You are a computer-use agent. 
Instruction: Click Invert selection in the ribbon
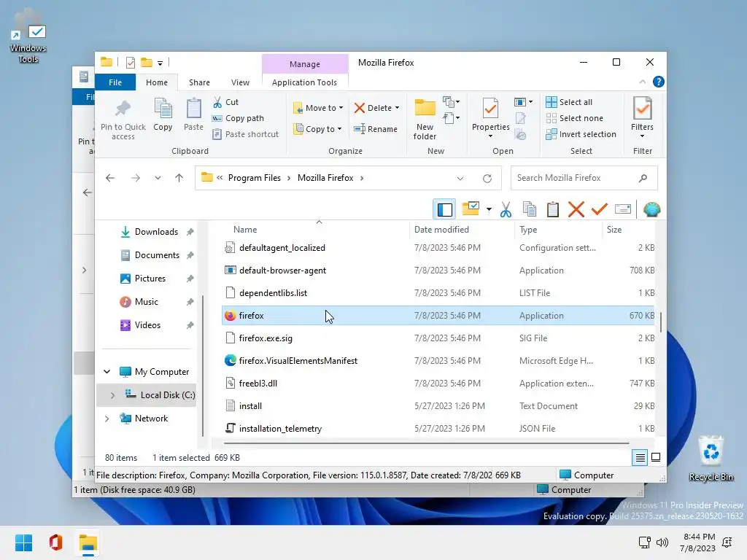click(581, 134)
